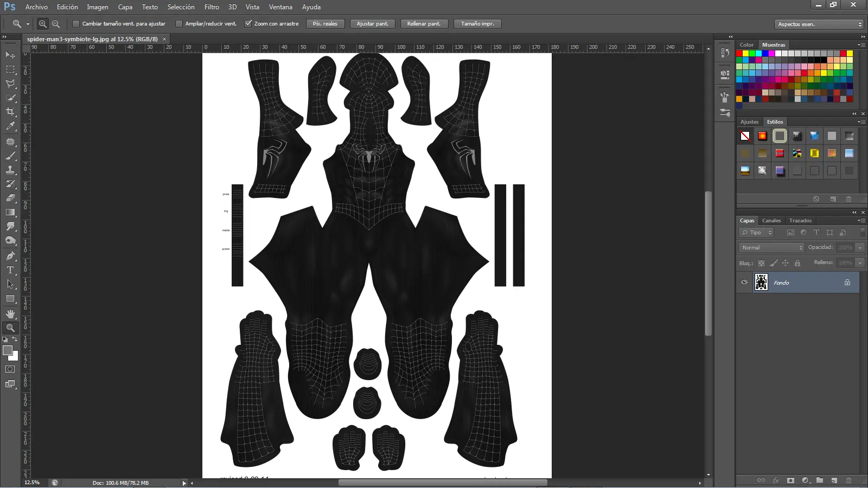The height and width of the screenshot is (488, 868).
Task: Click the create new layer button
Action: [834, 480]
